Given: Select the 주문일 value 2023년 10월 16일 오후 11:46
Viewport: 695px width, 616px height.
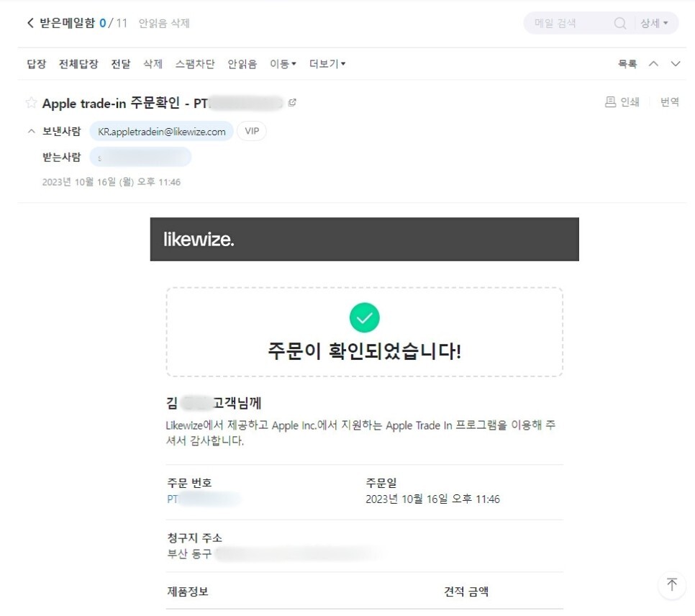Looking at the screenshot, I should 432,499.
